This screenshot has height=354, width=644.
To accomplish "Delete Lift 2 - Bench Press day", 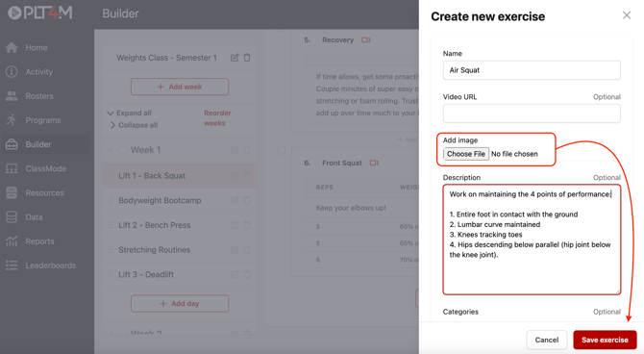I will click(247, 225).
